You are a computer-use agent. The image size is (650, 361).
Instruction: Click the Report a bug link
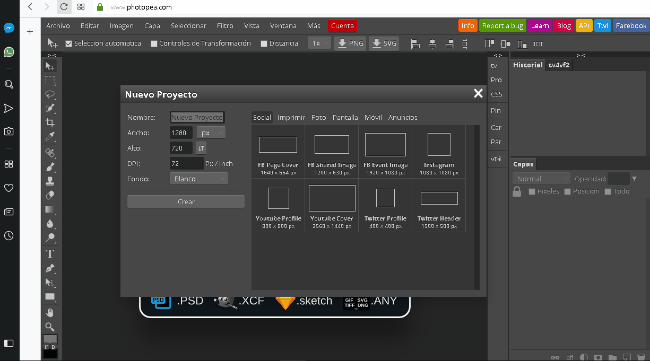tap(502, 26)
